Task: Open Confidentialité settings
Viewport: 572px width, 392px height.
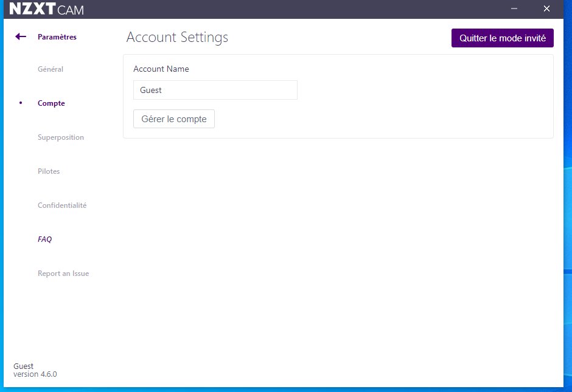Action: pyautogui.click(x=62, y=205)
